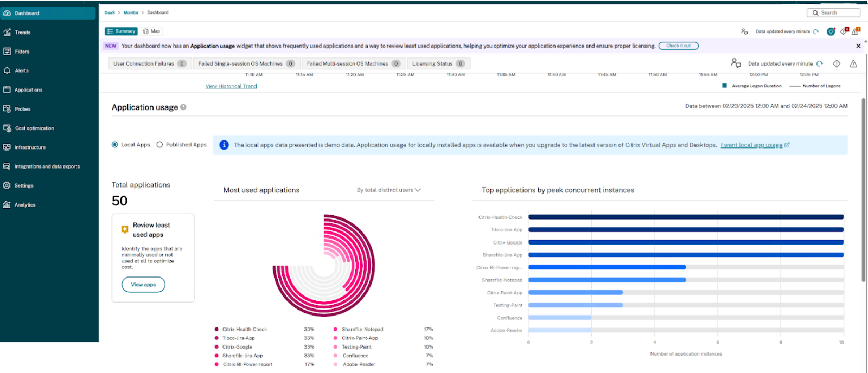Switch to the Summary tab
The width and height of the screenshot is (868, 373).
pyautogui.click(x=121, y=31)
